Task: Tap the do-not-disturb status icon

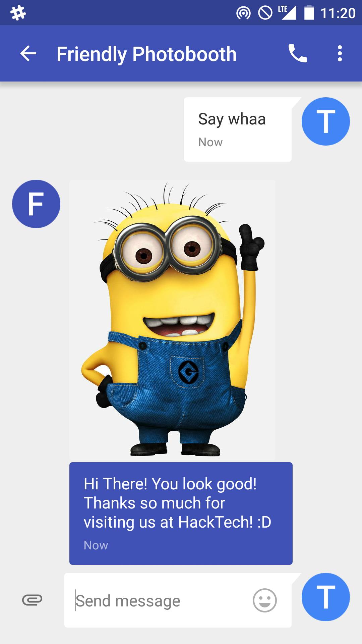Action: point(265,13)
